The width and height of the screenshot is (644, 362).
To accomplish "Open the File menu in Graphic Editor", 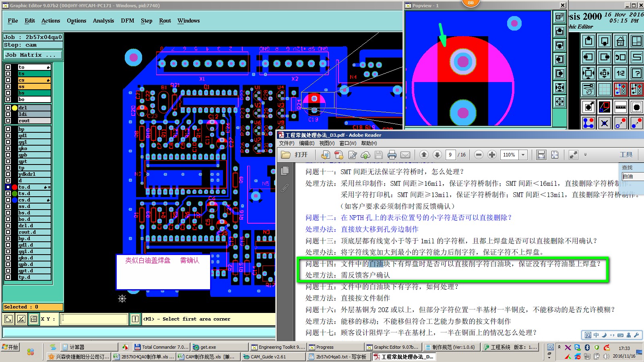I will (13, 21).
